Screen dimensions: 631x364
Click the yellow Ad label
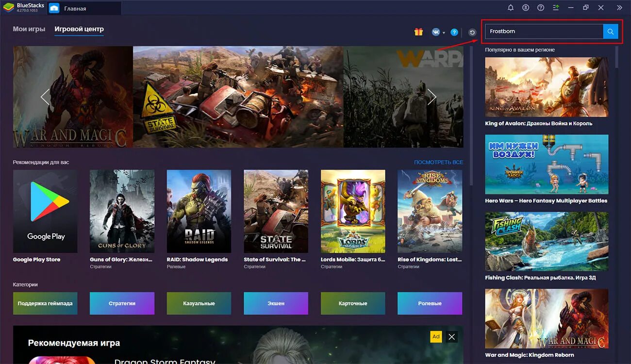click(436, 336)
